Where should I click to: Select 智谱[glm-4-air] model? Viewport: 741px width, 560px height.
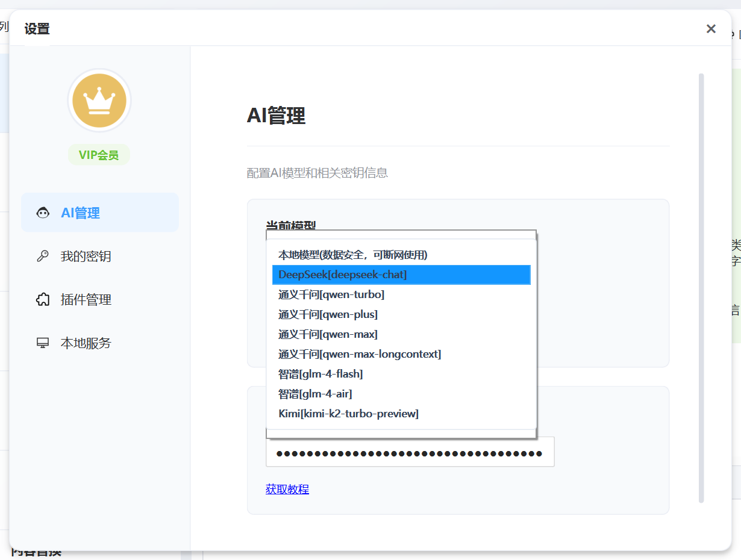[401, 394]
